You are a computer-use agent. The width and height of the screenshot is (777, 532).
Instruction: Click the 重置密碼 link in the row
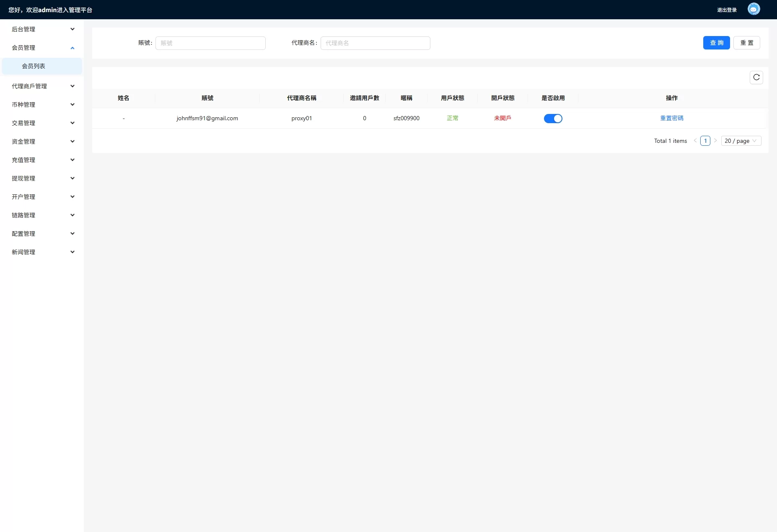click(x=671, y=118)
